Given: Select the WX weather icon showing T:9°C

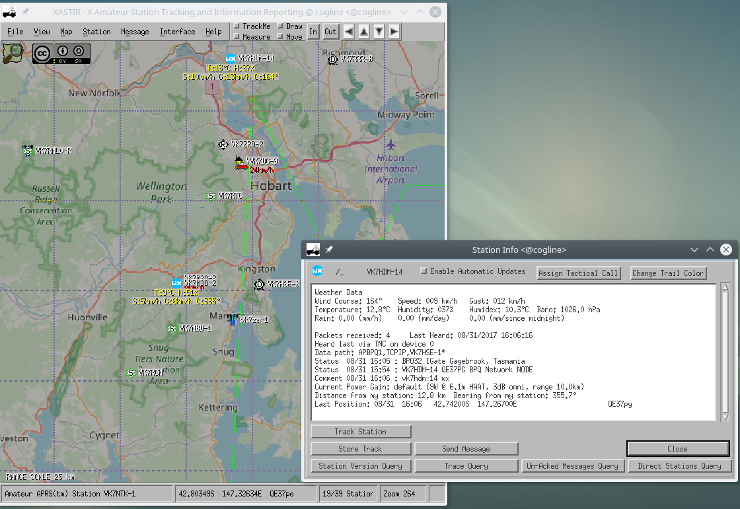Looking at the screenshot, I should 176,283.
